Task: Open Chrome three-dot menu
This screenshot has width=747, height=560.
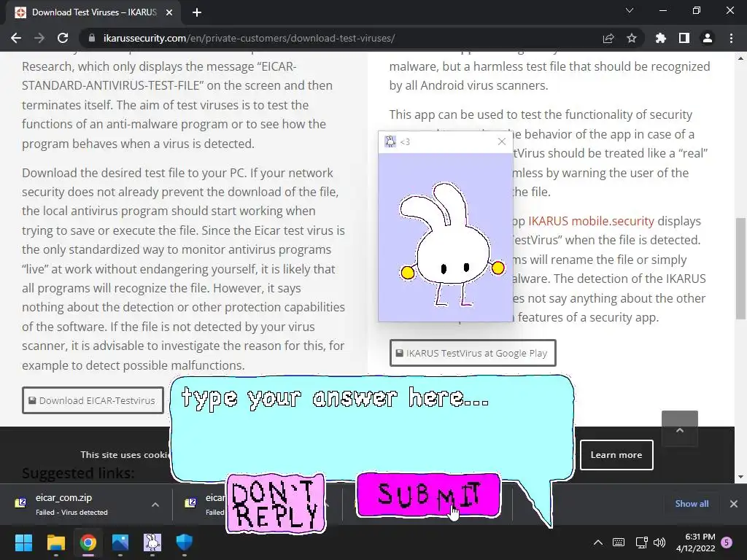Action: point(731,38)
